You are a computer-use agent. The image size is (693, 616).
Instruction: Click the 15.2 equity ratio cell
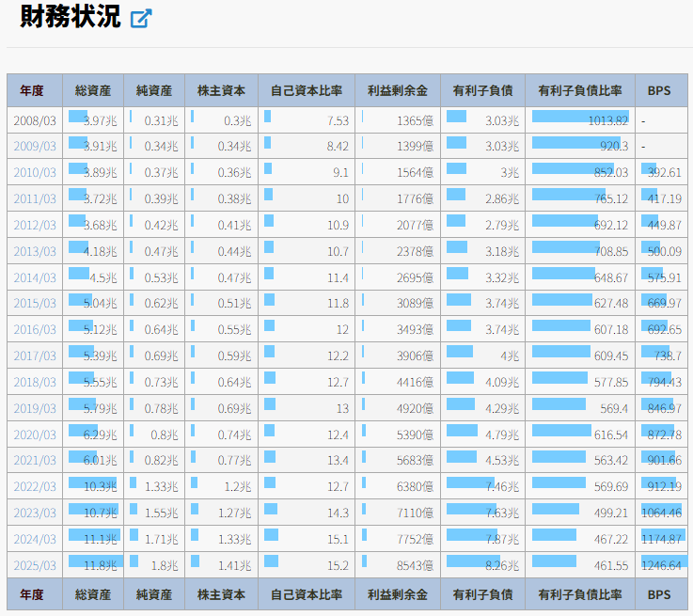(307, 565)
